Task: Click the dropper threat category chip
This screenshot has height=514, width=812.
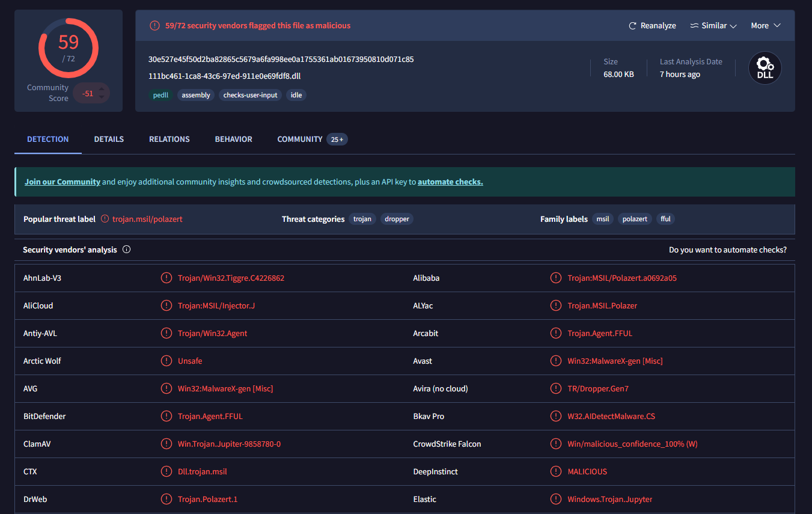Action: [397, 219]
